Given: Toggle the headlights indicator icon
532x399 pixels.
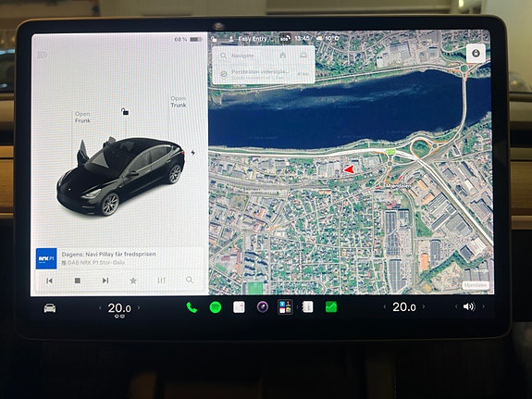Looking at the screenshot, I should (43, 55).
